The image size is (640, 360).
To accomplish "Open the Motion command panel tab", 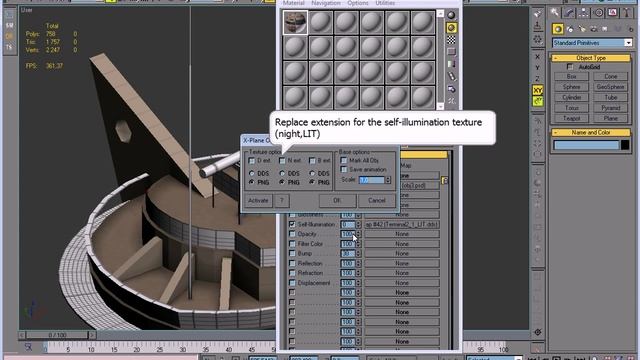I will [x=598, y=13].
